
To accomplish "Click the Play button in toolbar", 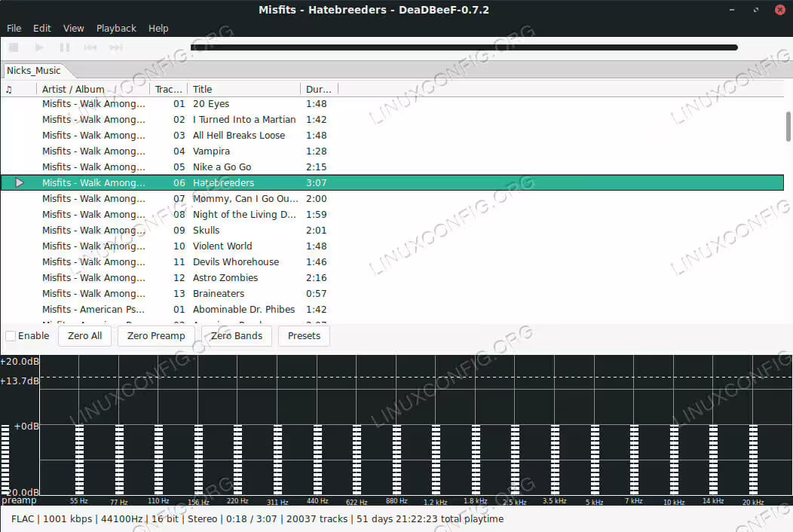I will (39, 47).
